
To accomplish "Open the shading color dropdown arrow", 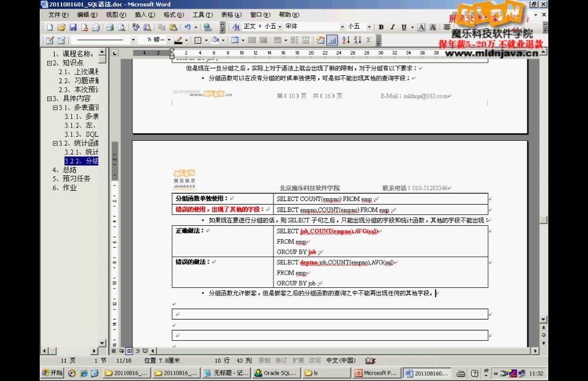I will coord(223,40).
